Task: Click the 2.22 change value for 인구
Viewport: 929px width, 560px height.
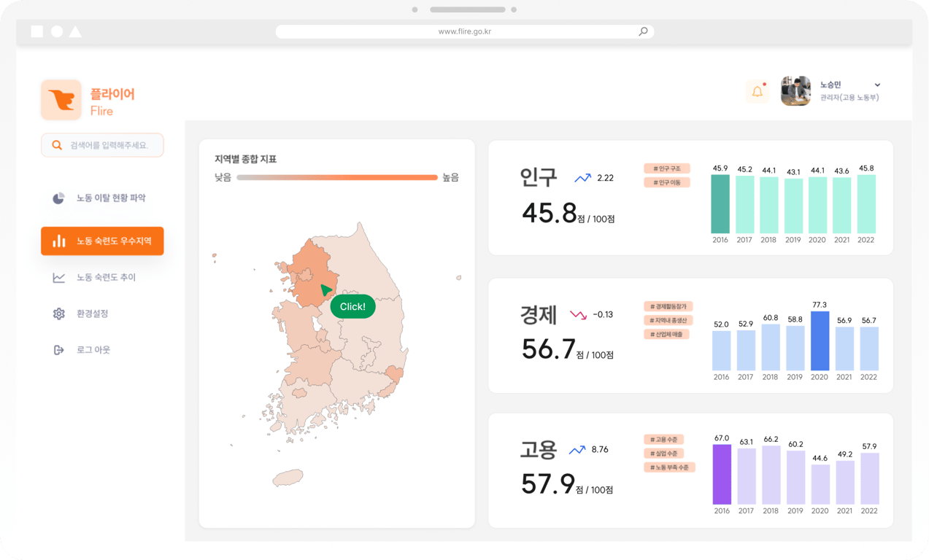Action: [x=605, y=178]
